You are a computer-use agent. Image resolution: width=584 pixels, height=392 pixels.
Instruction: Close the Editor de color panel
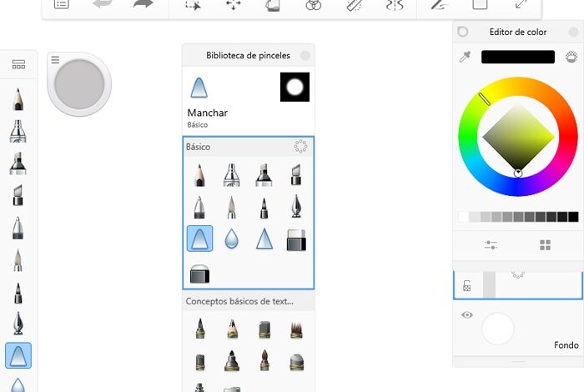tap(574, 32)
